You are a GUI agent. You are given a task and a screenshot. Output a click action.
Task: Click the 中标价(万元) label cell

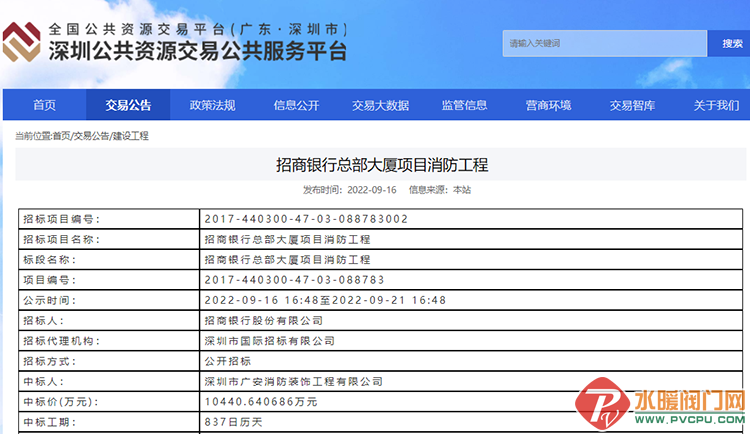[x=109, y=402]
